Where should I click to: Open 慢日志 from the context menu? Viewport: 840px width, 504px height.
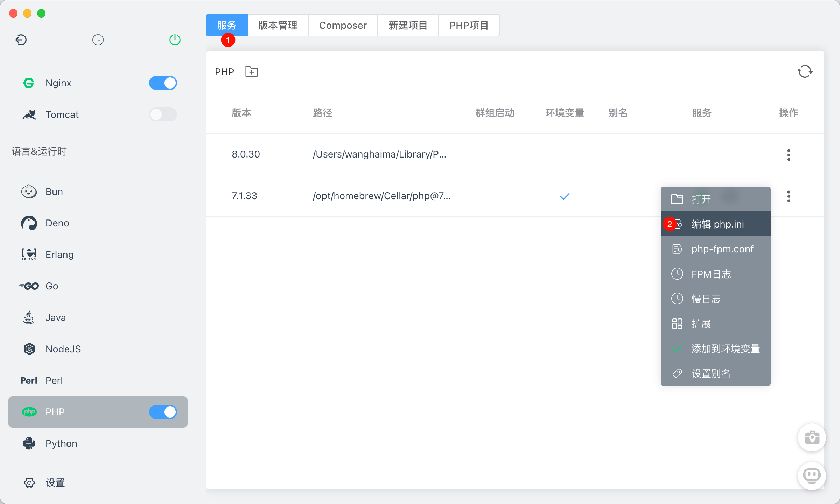716,299
